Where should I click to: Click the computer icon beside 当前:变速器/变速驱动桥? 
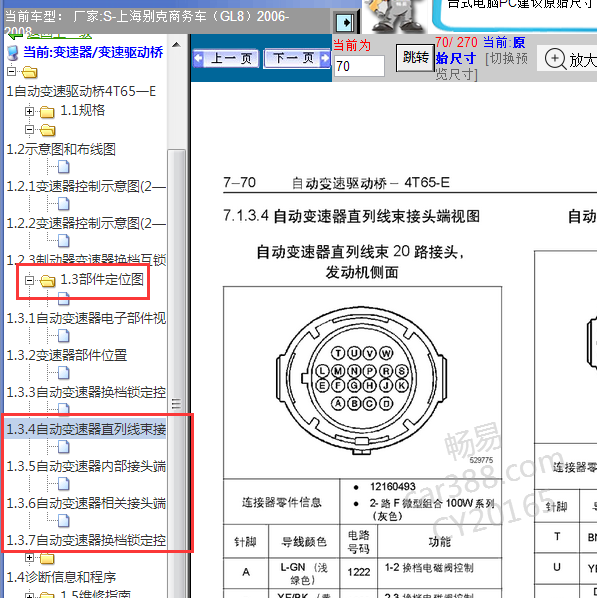click(x=13, y=53)
